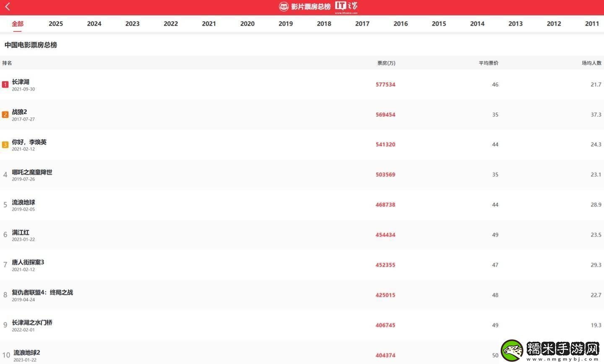Click rank number 4 beside 哪吒之魔童降世
Screen dimensions: 604x364
coord(5,175)
